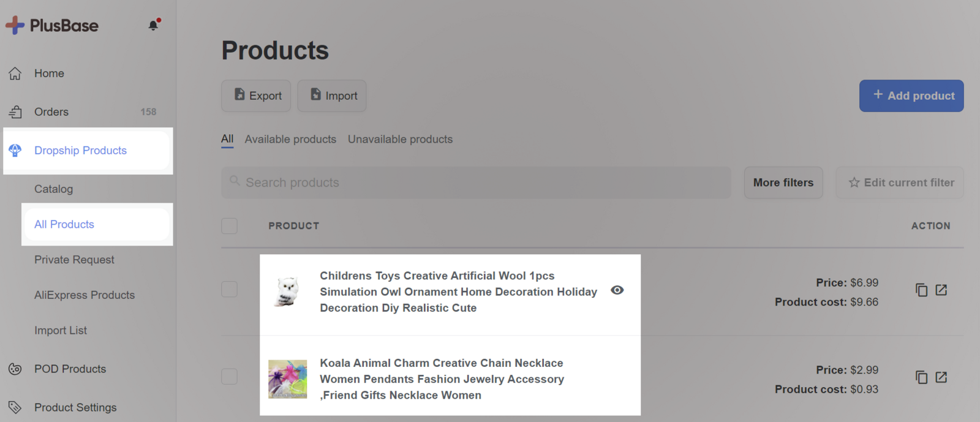The height and width of the screenshot is (422, 980).
Task: Open Koala Necklace product in new tab
Action: (941, 377)
